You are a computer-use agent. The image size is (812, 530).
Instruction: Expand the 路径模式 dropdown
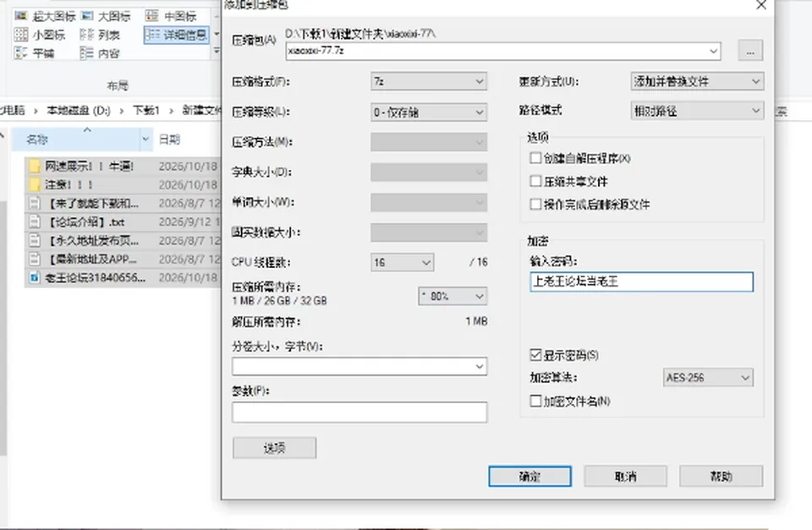point(697,110)
